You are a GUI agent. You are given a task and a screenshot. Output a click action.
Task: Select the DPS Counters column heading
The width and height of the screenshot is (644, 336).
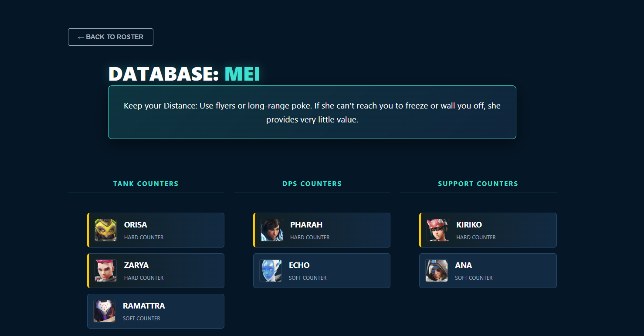312,184
